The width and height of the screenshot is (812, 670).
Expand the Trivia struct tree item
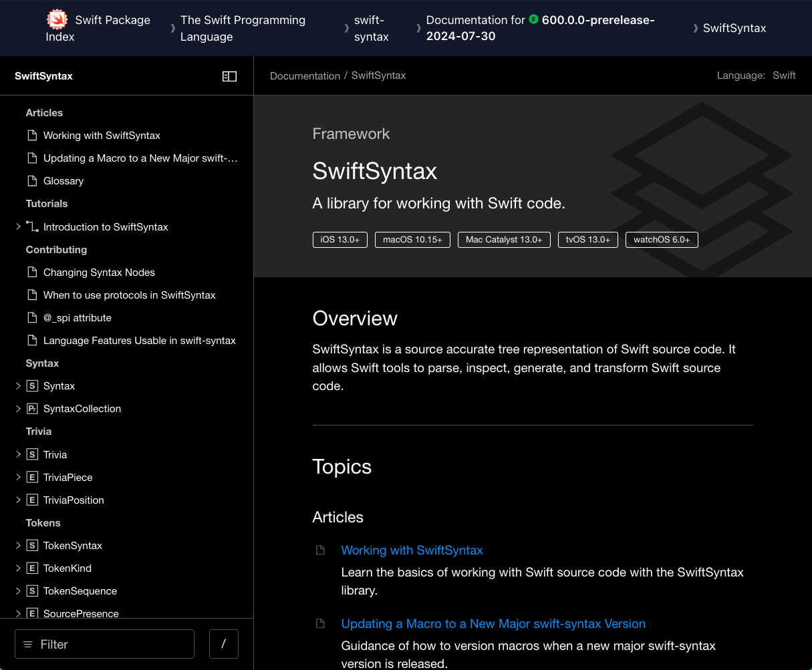18,455
